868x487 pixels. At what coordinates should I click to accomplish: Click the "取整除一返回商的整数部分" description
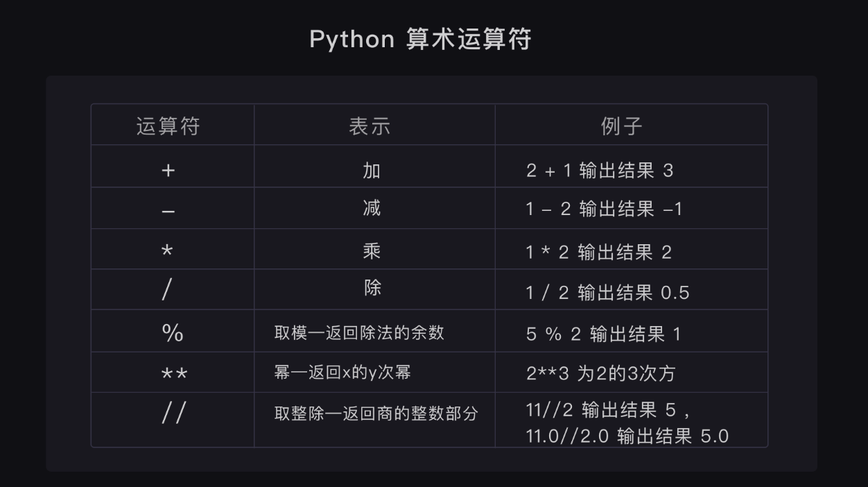click(x=376, y=414)
